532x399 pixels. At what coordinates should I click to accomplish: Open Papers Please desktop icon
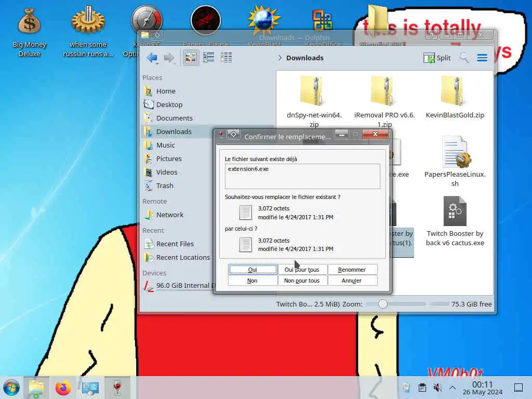click(206, 21)
